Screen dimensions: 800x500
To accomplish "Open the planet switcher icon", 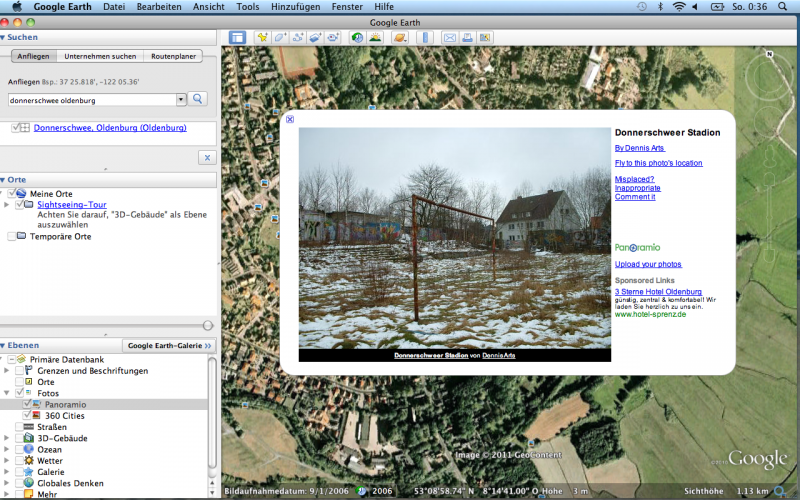I will (x=399, y=38).
